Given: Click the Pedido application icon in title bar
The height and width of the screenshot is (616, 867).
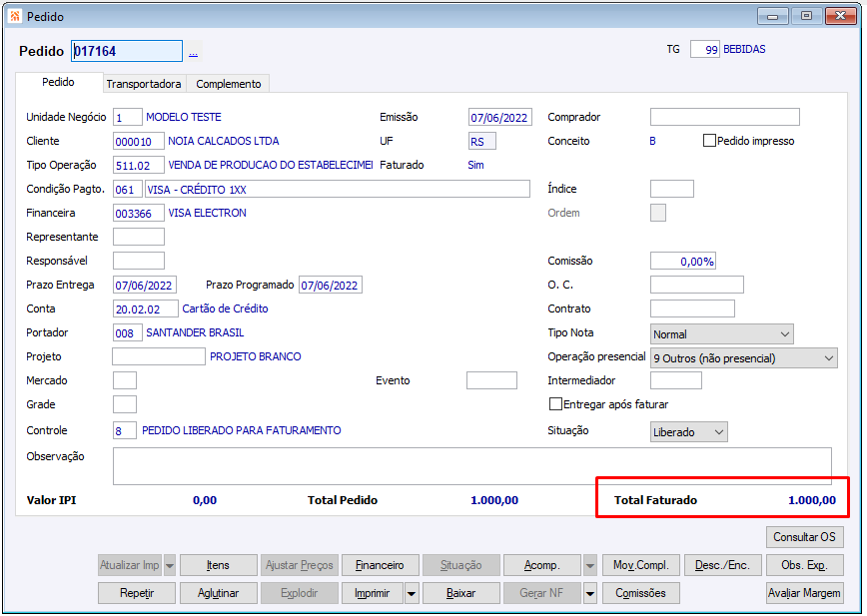Looking at the screenshot, I should 15,16.
